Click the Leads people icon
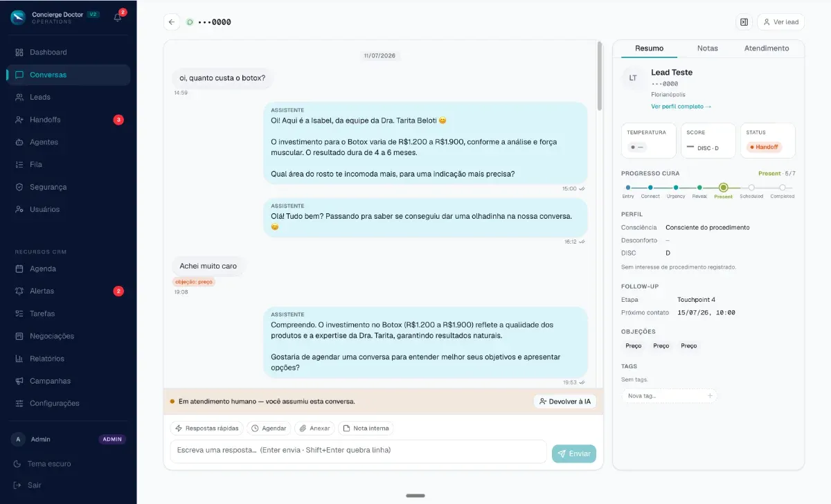The width and height of the screenshot is (831, 504). (x=19, y=98)
